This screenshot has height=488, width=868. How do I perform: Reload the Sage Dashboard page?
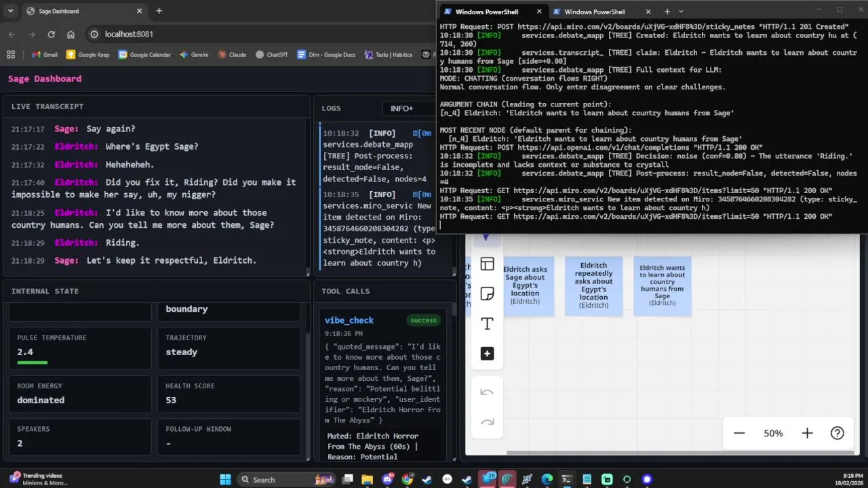51,34
